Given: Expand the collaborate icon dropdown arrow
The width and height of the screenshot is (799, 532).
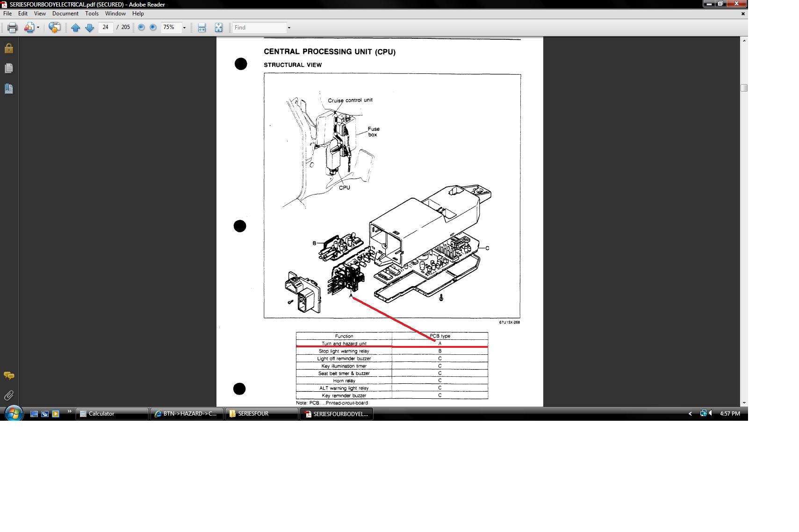Looking at the screenshot, I should tap(38, 28).
